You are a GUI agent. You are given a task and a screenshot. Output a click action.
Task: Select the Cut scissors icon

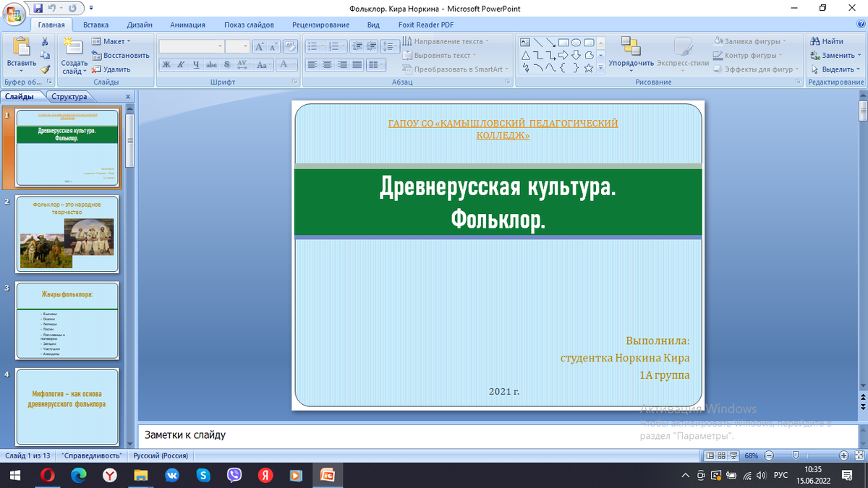click(45, 42)
